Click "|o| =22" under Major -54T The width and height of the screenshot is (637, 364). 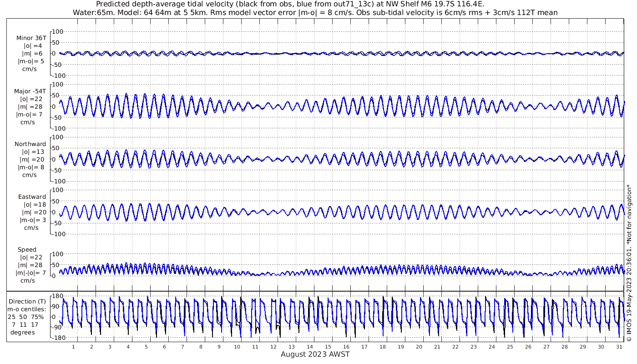point(31,99)
